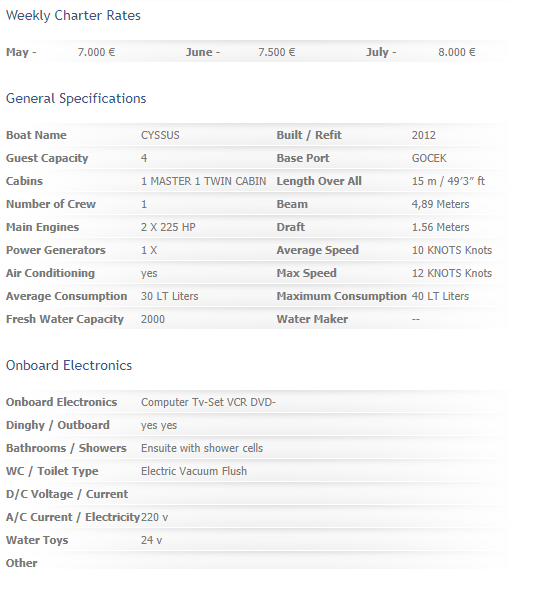Image resolution: width=538 pixels, height=598 pixels.
Task: Select the Beam value 4,89 Meters
Action: click(440, 204)
